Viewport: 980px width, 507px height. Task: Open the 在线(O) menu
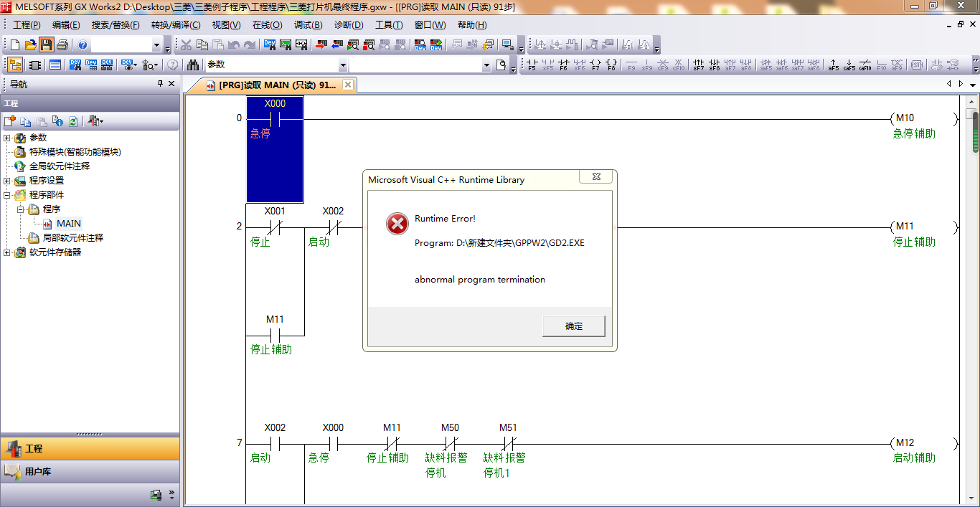point(267,25)
